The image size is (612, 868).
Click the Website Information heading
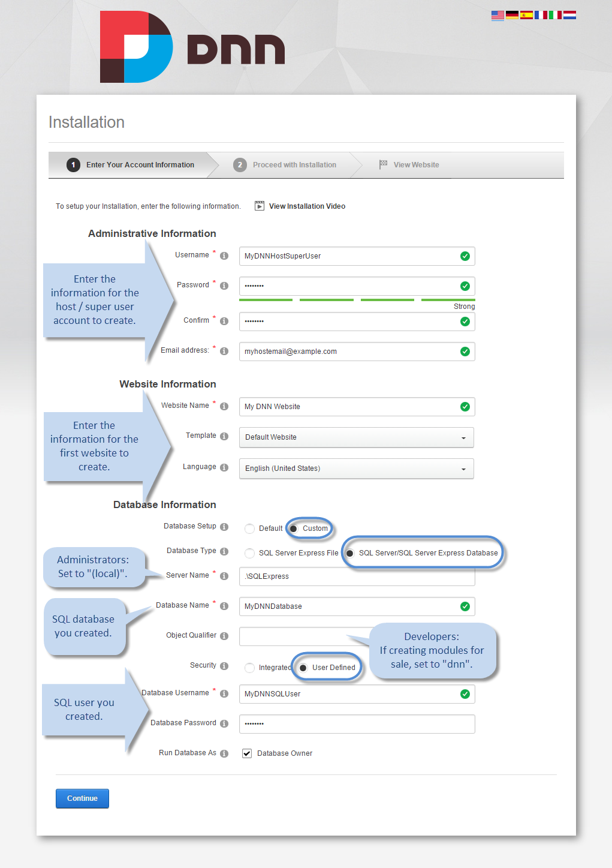point(168,384)
